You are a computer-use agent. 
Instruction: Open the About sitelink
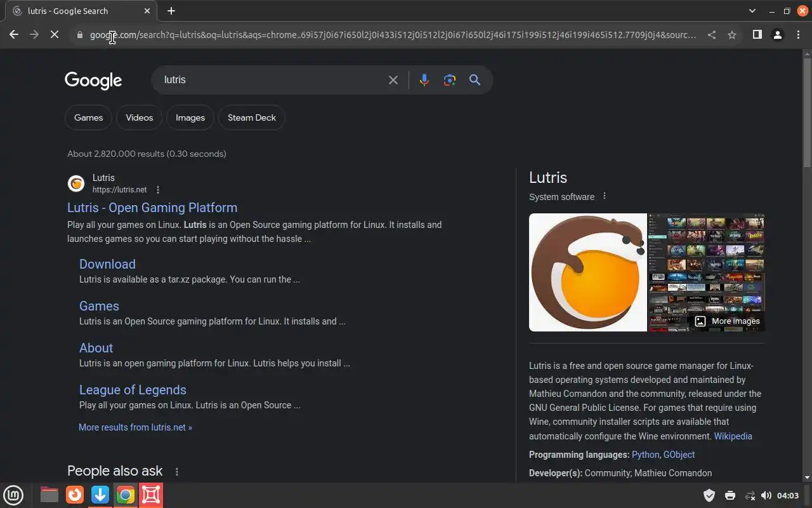pos(96,348)
